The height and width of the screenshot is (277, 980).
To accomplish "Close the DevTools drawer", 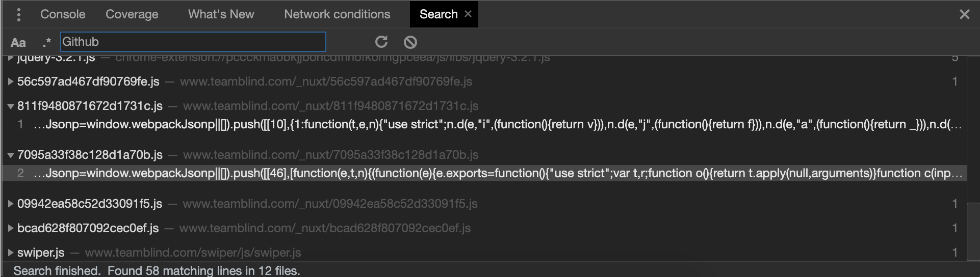I will [964, 14].
